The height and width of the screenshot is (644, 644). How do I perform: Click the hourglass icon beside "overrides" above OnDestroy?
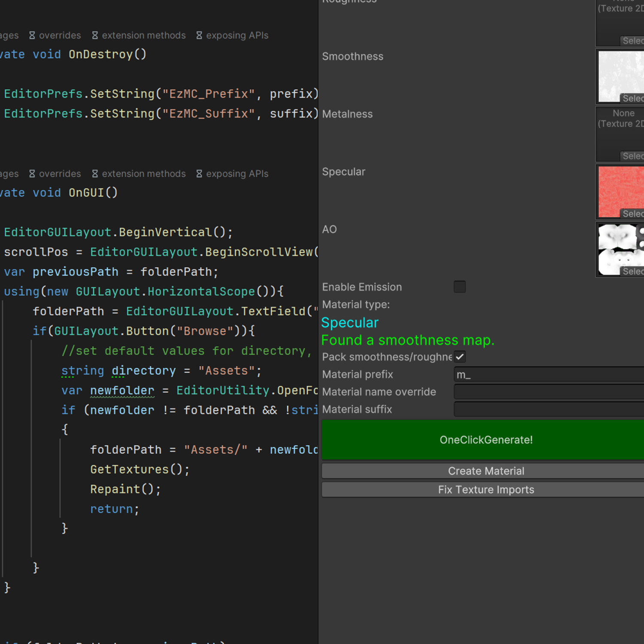tap(32, 35)
